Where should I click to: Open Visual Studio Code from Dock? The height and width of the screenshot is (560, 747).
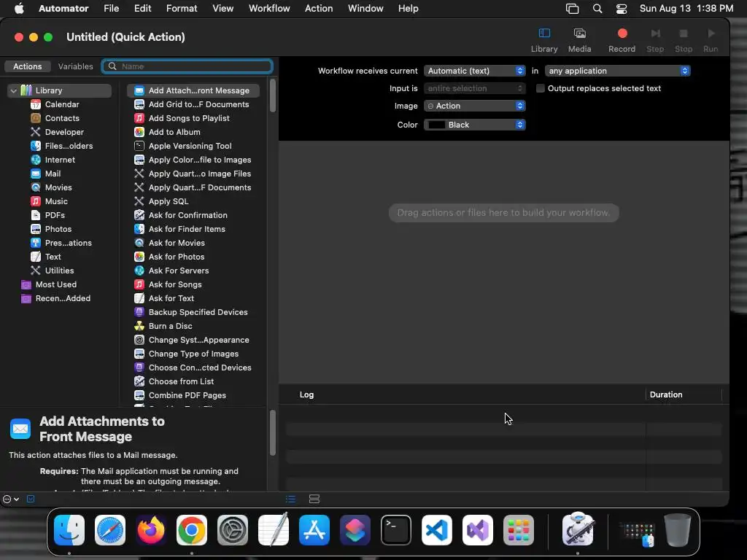(x=437, y=530)
